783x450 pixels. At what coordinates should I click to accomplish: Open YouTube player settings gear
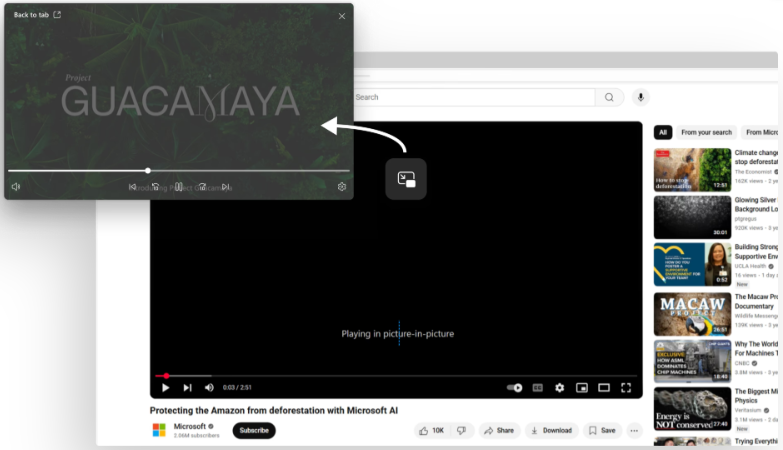click(x=559, y=388)
